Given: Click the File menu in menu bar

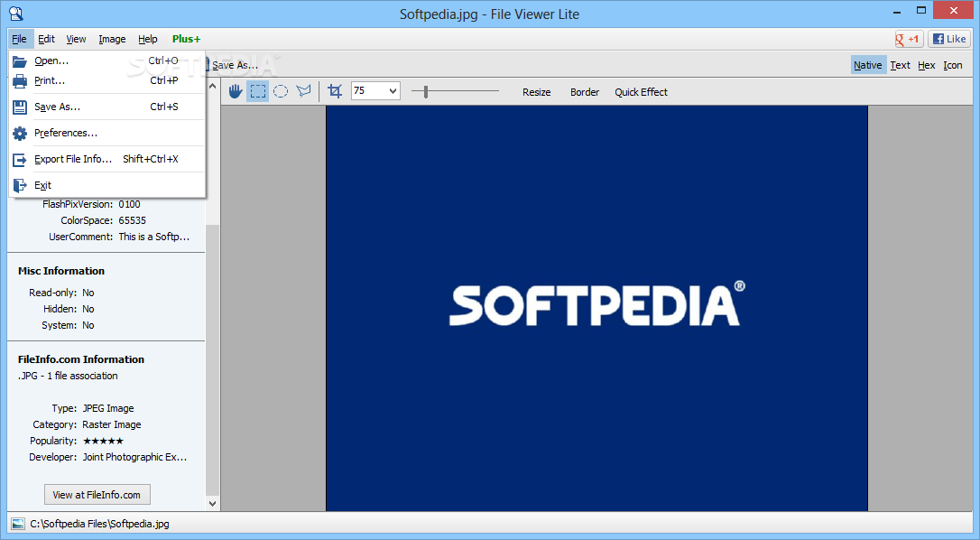Looking at the screenshot, I should [x=19, y=39].
